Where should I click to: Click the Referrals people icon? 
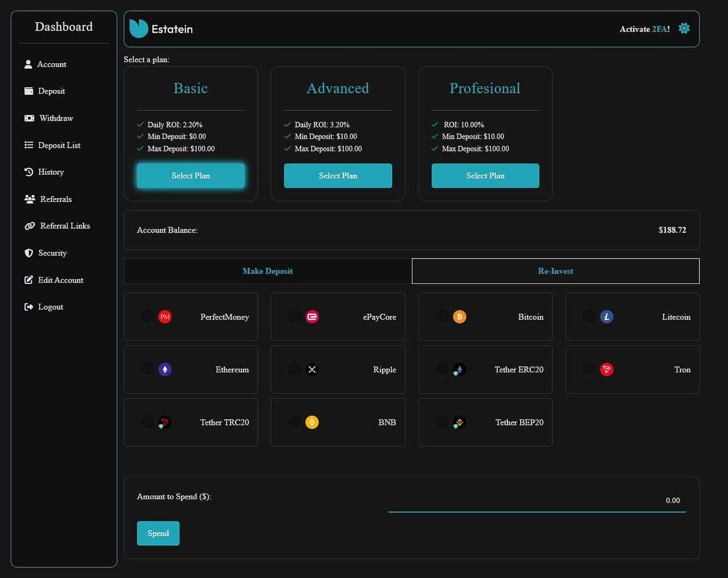click(30, 199)
